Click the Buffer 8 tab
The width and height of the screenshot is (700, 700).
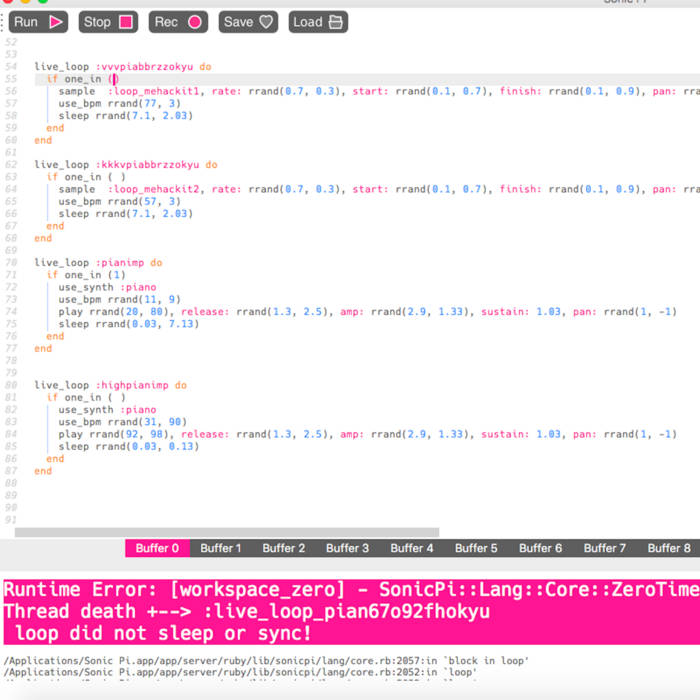(668, 548)
